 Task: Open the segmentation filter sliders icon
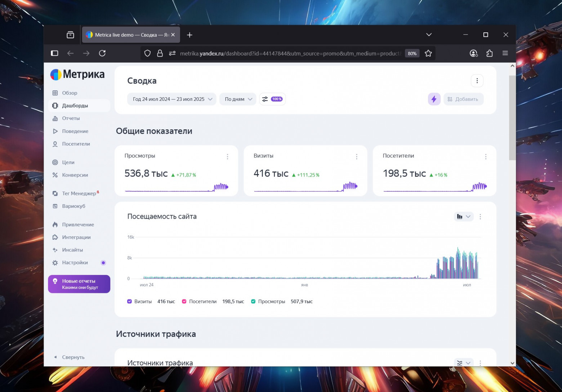(x=265, y=99)
